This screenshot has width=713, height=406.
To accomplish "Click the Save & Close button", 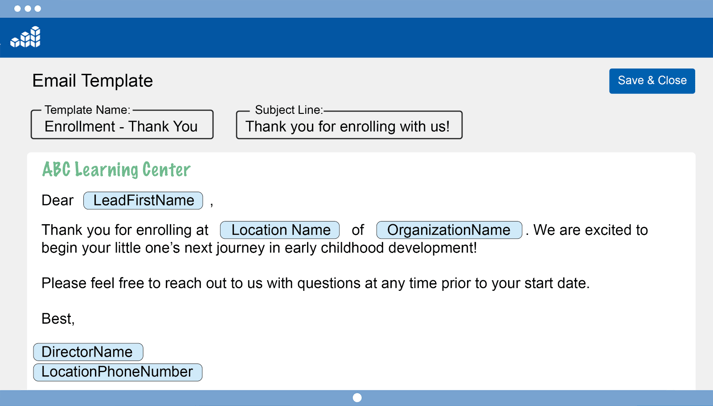I will click(652, 81).
